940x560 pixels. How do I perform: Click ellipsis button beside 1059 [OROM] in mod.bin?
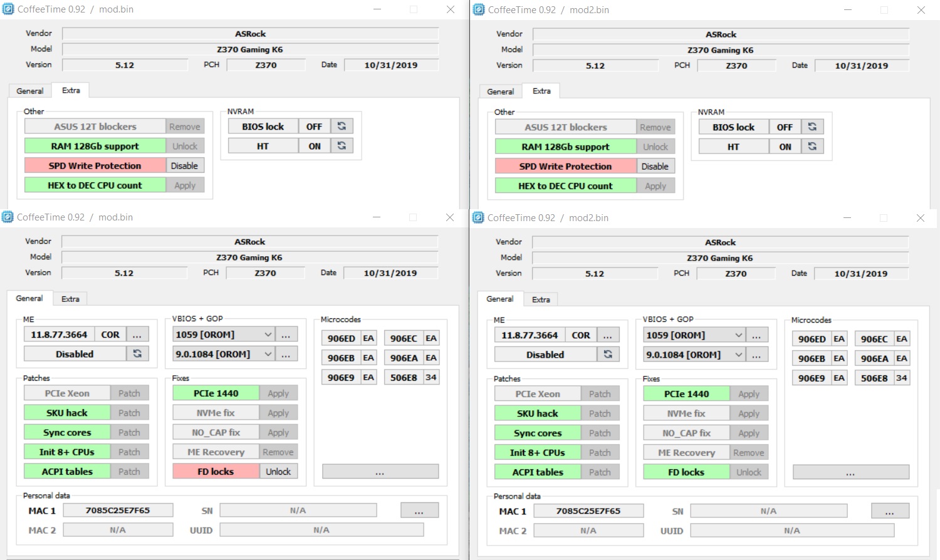pos(286,334)
